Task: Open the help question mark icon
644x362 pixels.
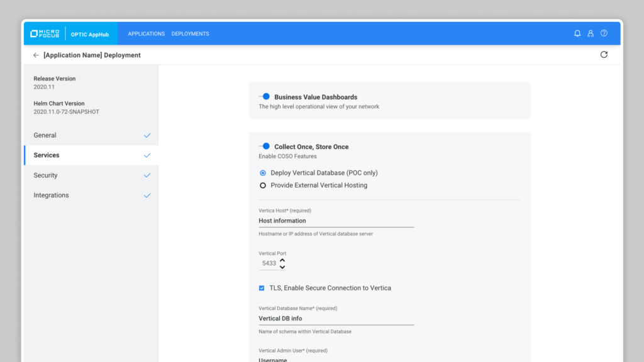Action: click(x=604, y=33)
